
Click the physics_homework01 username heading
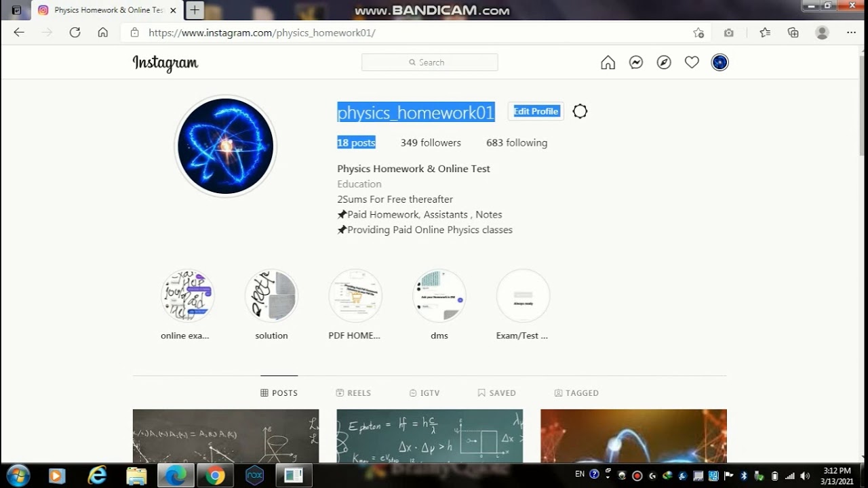[416, 113]
